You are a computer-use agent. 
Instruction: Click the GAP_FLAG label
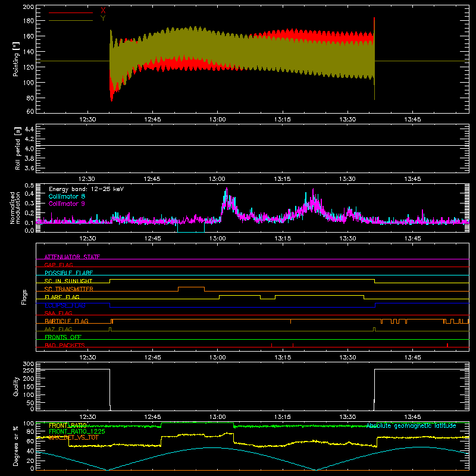(58, 265)
